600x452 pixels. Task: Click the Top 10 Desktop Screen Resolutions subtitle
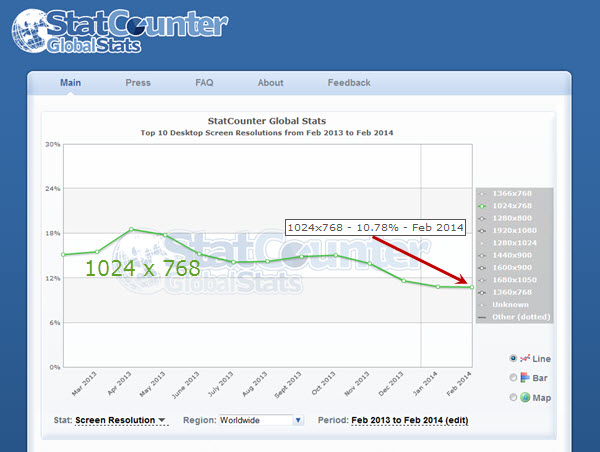(x=267, y=133)
